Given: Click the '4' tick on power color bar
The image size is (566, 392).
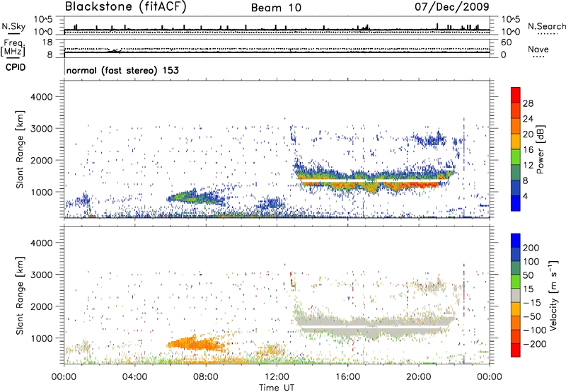Looking at the screenshot, I should (526, 196).
